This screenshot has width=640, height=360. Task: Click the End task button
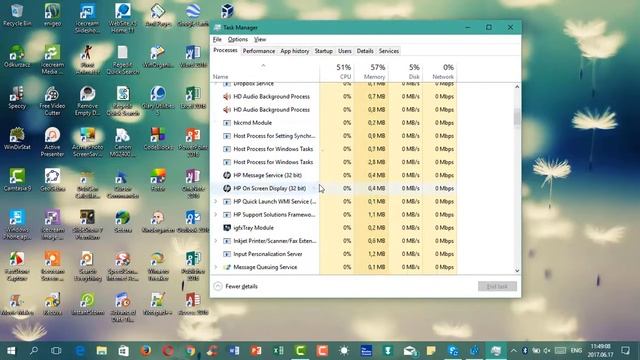tap(497, 286)
